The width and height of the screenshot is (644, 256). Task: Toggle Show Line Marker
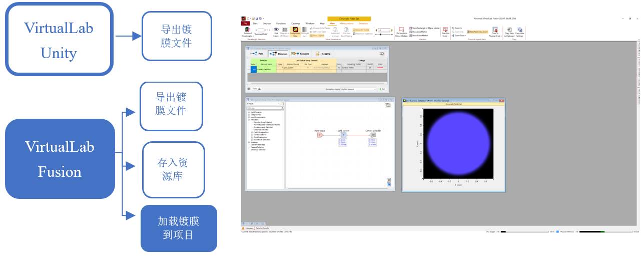(418, 32)
